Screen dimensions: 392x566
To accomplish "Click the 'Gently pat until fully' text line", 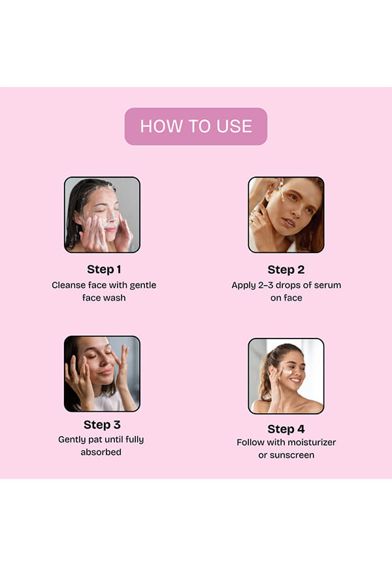I will (101, 440).
